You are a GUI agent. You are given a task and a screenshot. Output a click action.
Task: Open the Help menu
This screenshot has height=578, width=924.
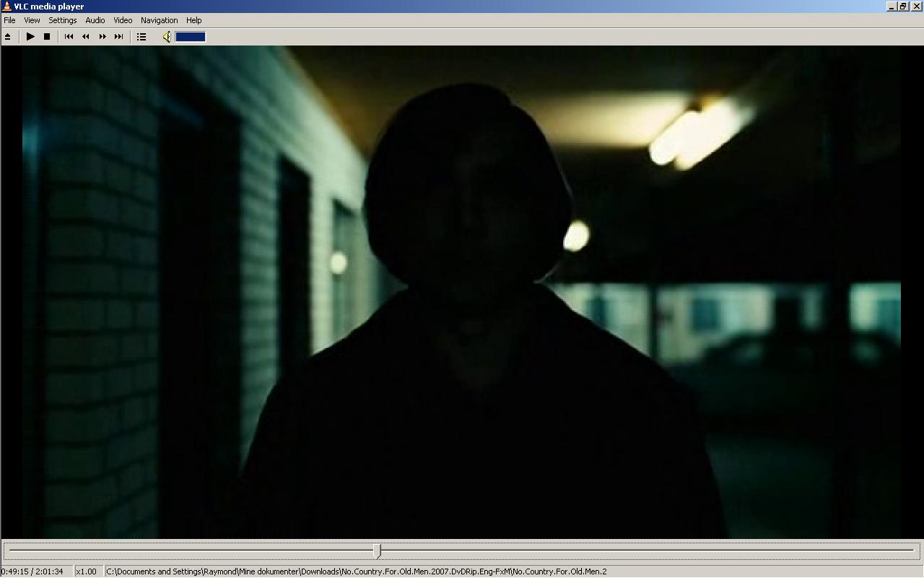[194, 20]
